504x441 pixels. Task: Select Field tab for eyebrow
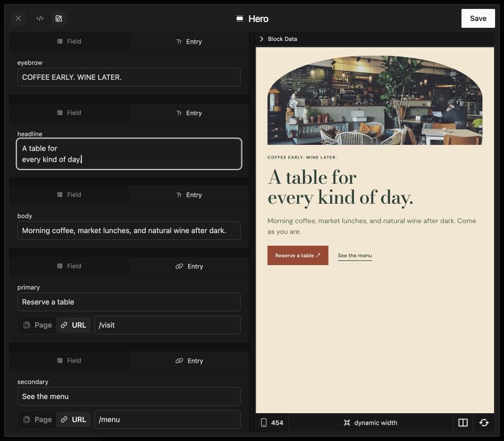(69, 41)
